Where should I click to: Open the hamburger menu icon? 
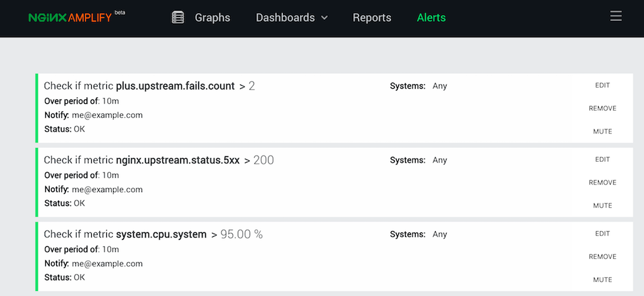[616, 17]
